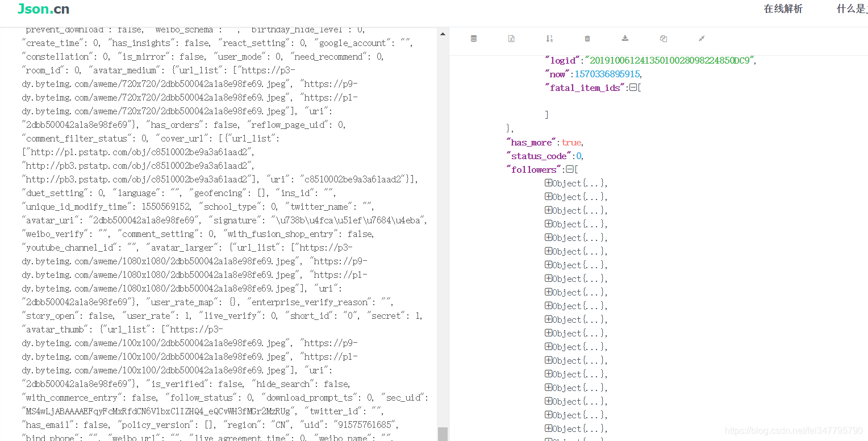This screenshot has width=868, height=441.
Task: Export JSON via the Excel file icon
Action: pyautogui.click(x=511, y=39)
